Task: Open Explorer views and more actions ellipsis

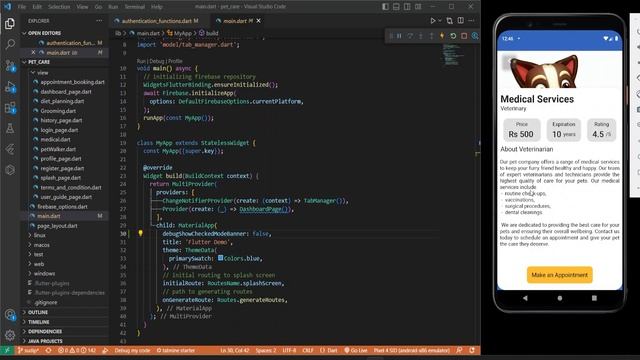Action: [99, 20]
